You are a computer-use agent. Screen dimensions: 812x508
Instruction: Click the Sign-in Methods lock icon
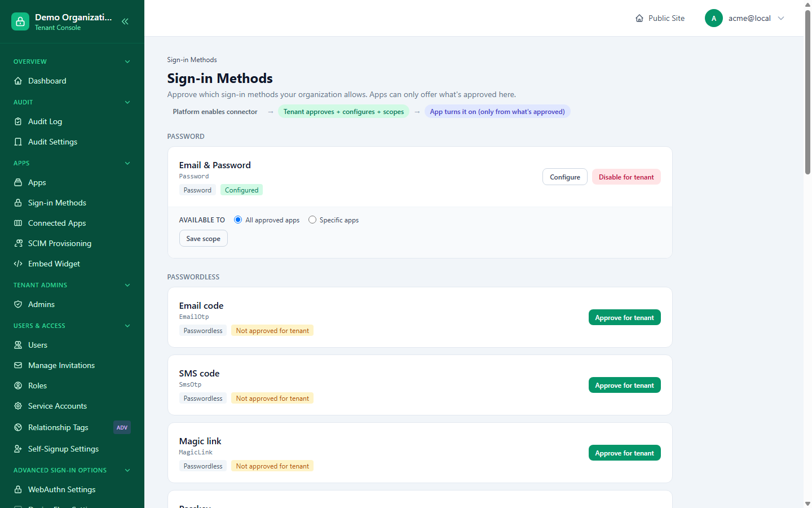[x=18, y=203]
